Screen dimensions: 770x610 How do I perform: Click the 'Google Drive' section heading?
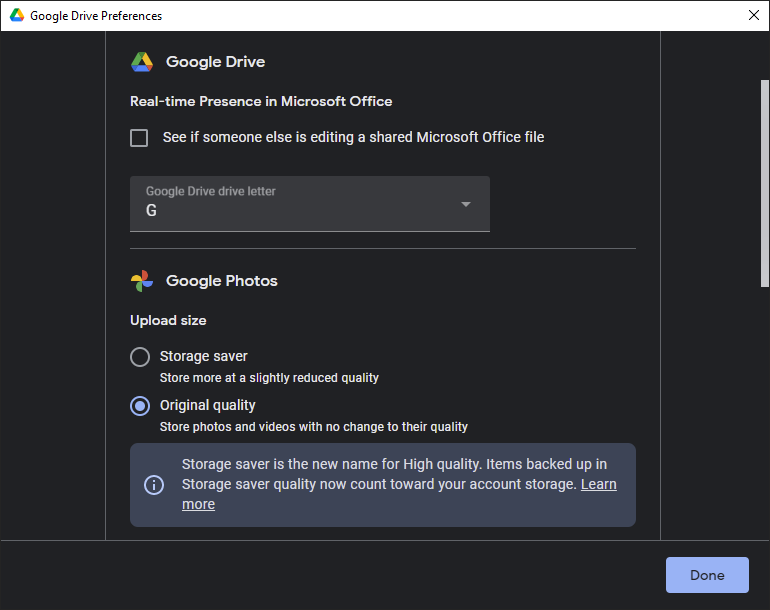pos(216,62)
